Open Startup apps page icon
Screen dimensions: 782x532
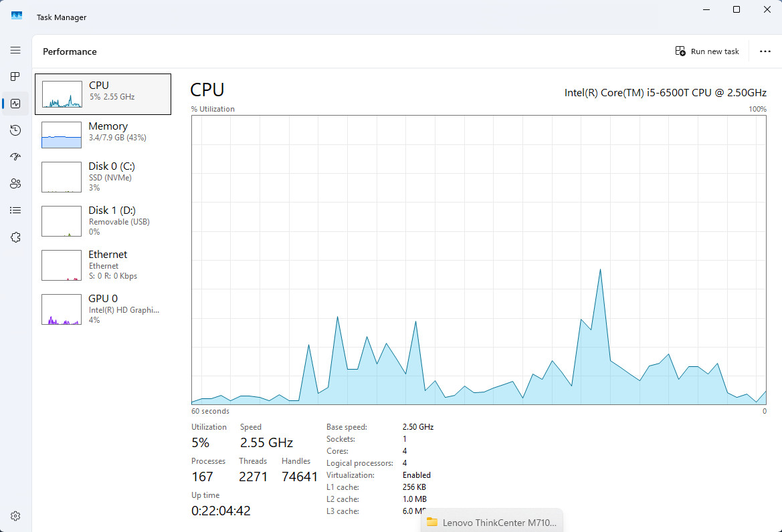coord(15,157)
